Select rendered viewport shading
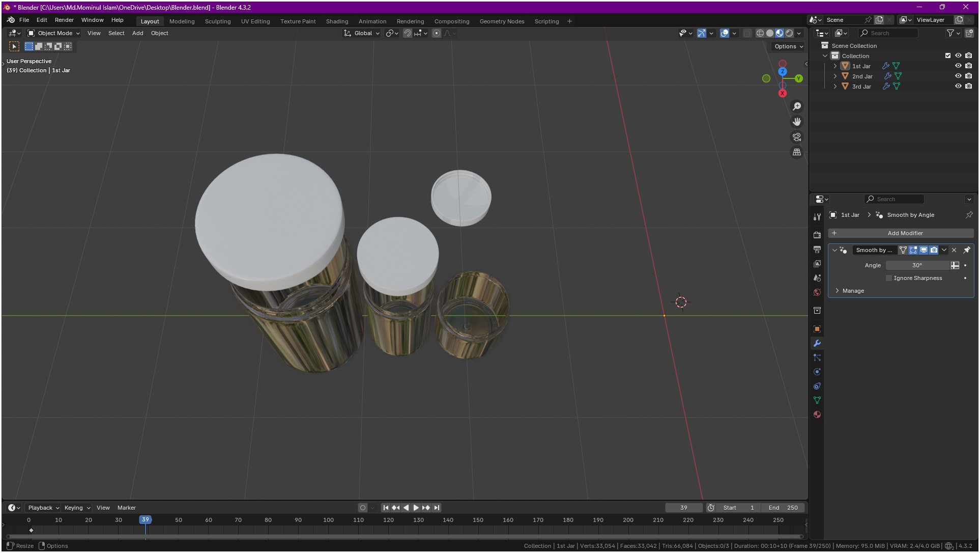This screenshot has width=980, height=553. click(x=789, y=33)
